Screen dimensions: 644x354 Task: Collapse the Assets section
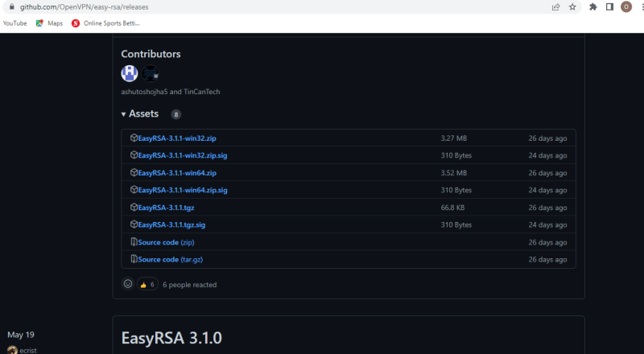tap(139, 113)
